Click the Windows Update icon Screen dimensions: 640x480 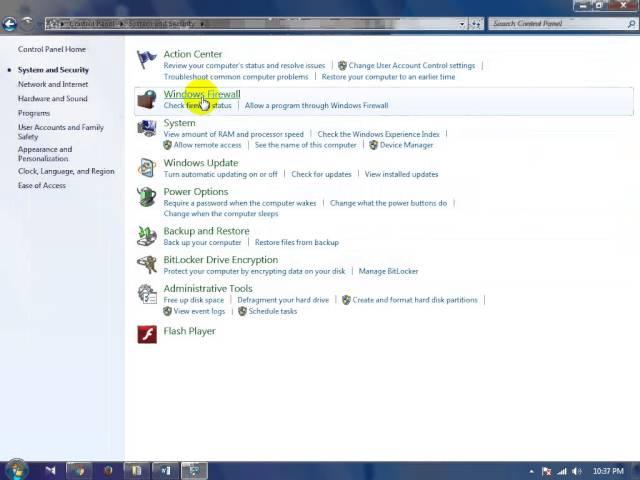pyautogui.click(x=147, y=168)
